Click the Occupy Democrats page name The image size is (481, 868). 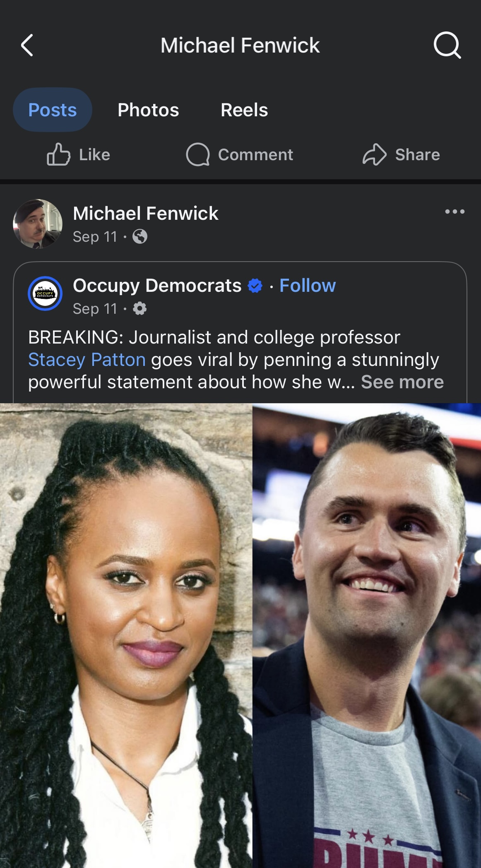pos(157,286)
